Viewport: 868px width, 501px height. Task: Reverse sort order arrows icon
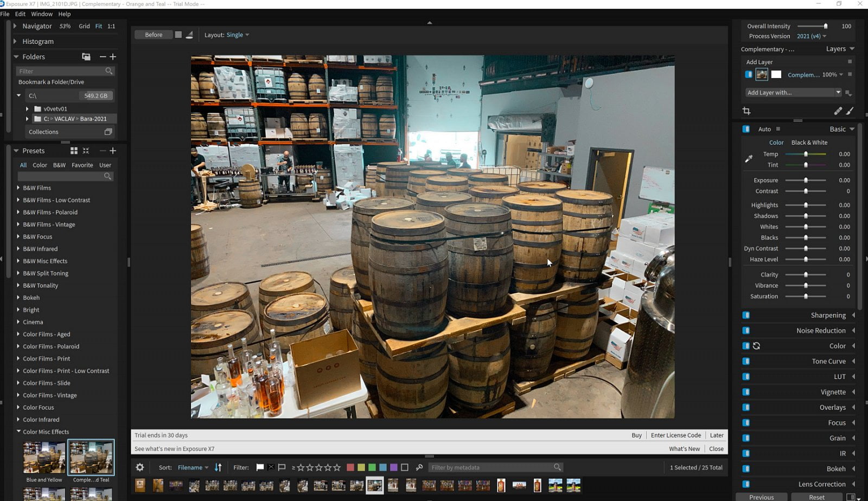[218, 467]
